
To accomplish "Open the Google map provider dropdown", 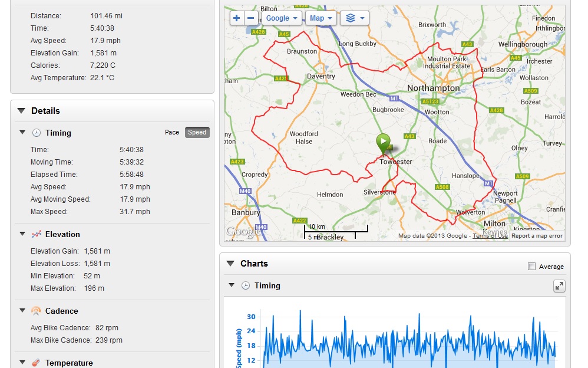I will pos(282,18).
